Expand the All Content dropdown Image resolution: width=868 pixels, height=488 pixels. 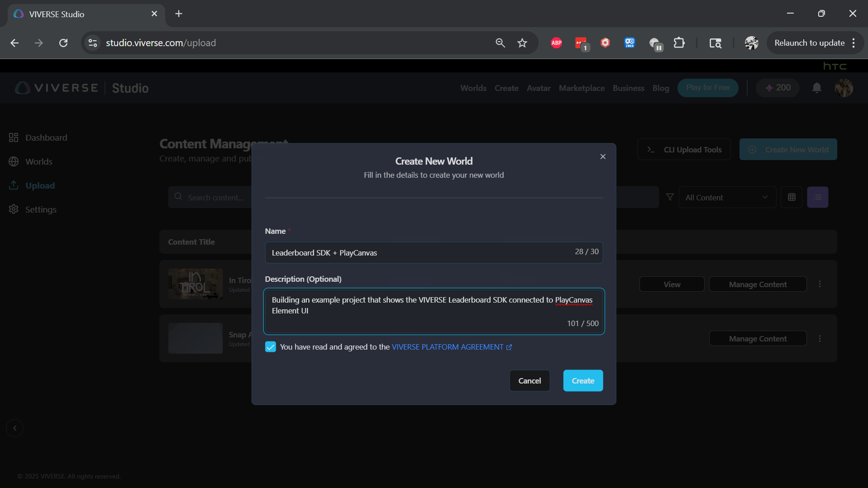(x=727, y=198)
